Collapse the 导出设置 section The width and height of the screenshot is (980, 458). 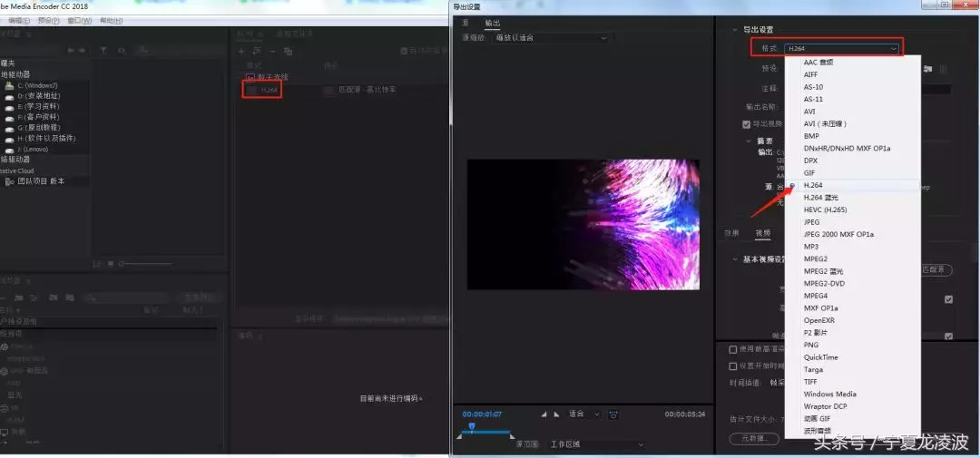click(735, 29)
